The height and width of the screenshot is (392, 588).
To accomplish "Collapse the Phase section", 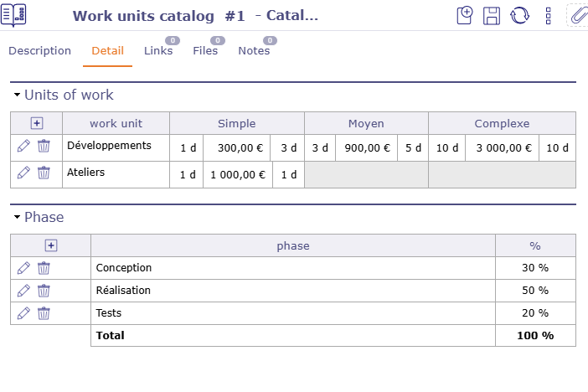I will pos(17,218).
